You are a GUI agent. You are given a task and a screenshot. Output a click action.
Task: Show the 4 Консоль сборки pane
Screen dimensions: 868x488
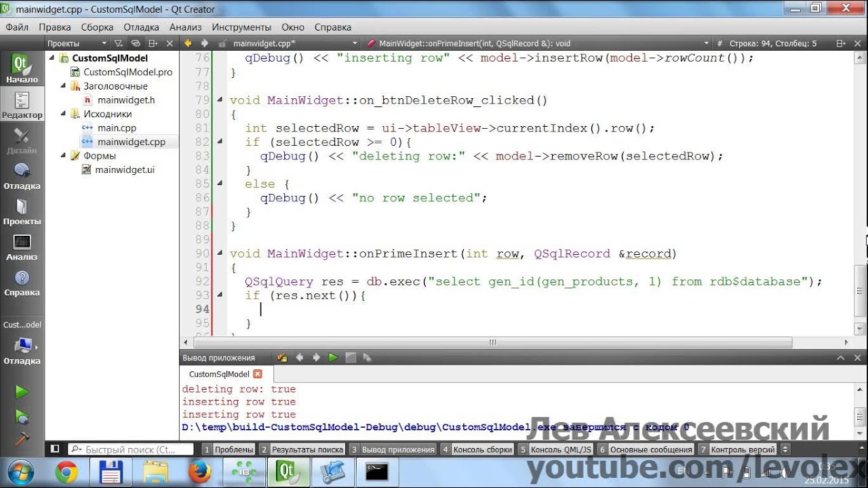[477, 449]
